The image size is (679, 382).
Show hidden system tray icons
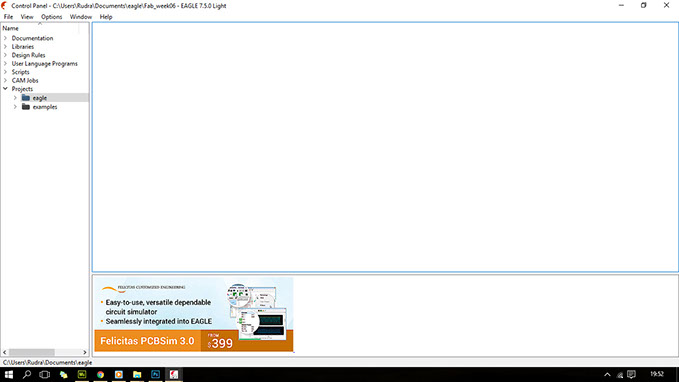point(607,375)
